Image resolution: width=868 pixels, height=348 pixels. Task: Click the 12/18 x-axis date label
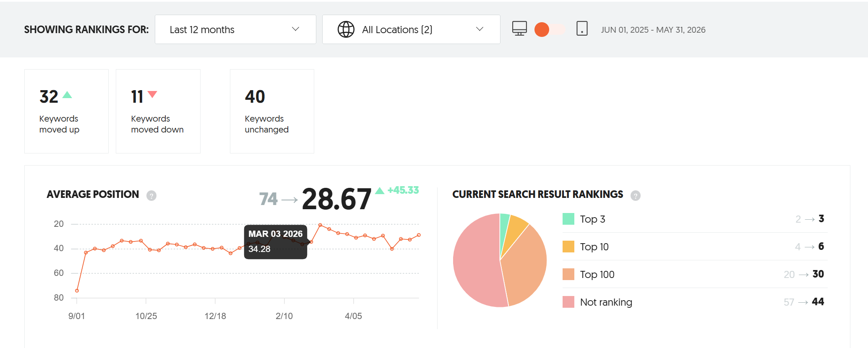pos(215,316)
